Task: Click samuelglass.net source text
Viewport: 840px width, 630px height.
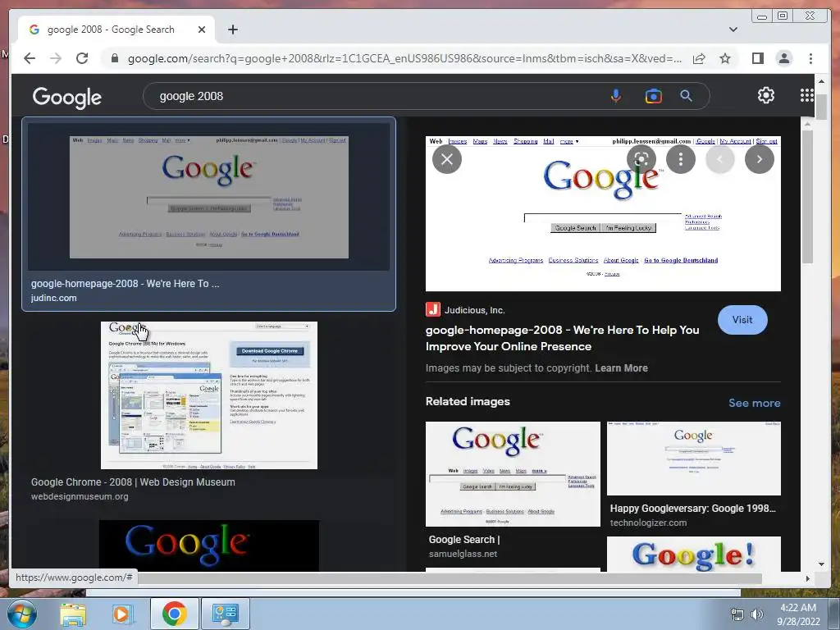Action: pyautogui.click(x=463, y=554)
